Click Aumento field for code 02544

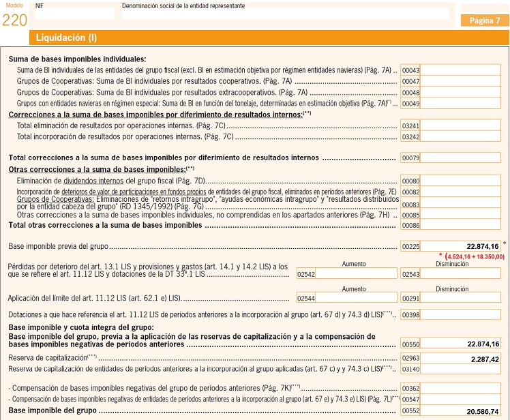click(356, 298)
